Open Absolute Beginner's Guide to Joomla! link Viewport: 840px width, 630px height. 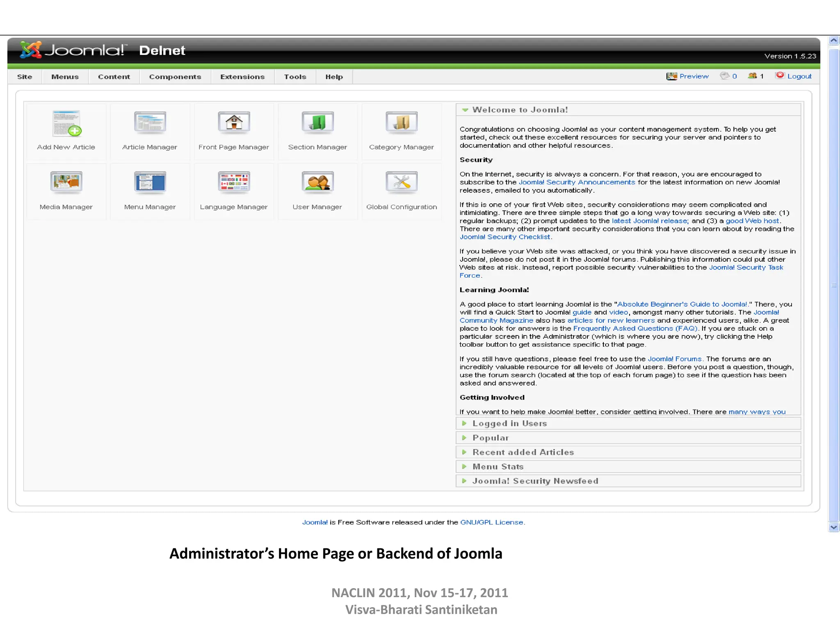coord(682,304)
